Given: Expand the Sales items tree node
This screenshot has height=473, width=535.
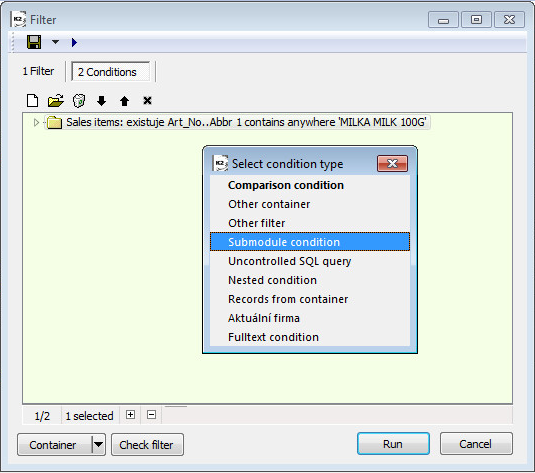Looking at the screenshot, I should [36, 123].
